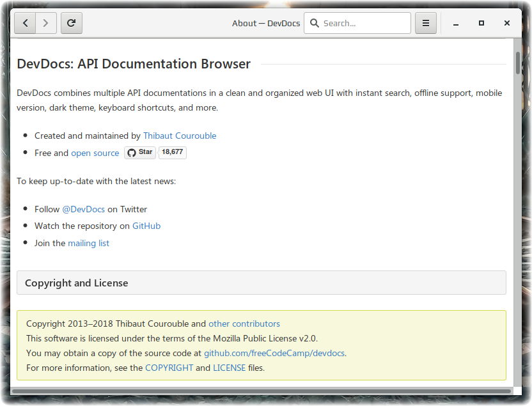Open the COPYRIGHT file link
The image size is (532, 406).
click(x=169, y=368)
